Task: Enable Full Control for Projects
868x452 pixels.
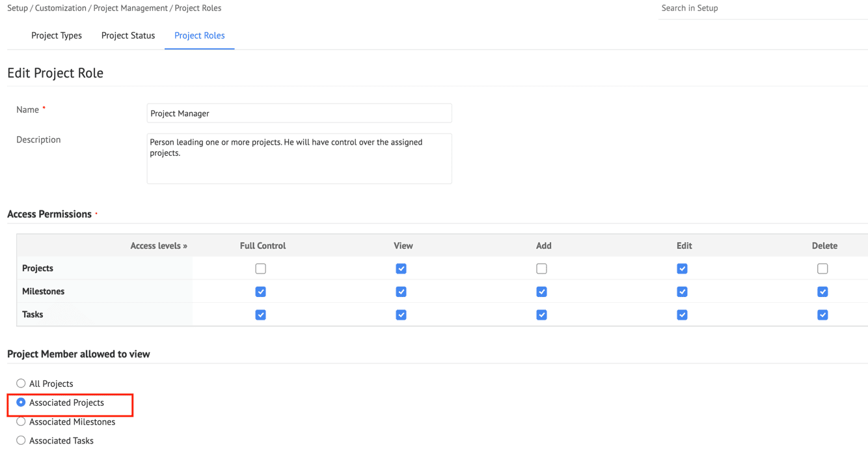Action: pos(261,269)
